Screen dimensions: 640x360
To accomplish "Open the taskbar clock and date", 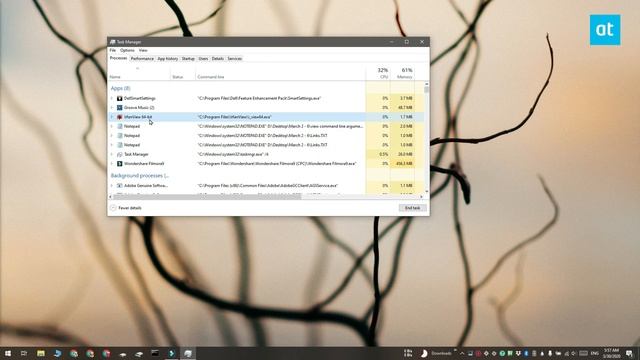I will click(611, 353).
